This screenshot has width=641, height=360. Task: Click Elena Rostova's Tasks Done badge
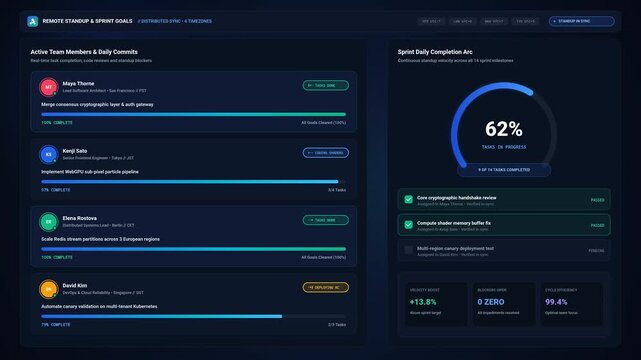click(x=326, y=220)
